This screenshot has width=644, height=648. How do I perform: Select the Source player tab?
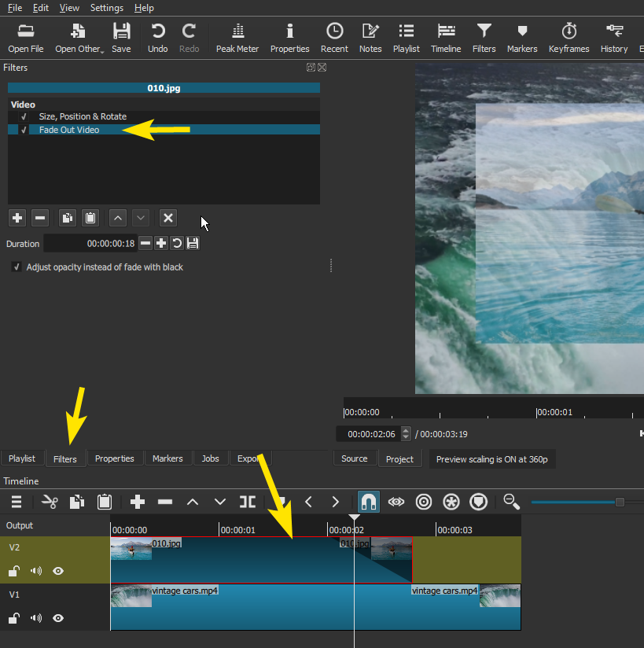[x=355, y=458]
